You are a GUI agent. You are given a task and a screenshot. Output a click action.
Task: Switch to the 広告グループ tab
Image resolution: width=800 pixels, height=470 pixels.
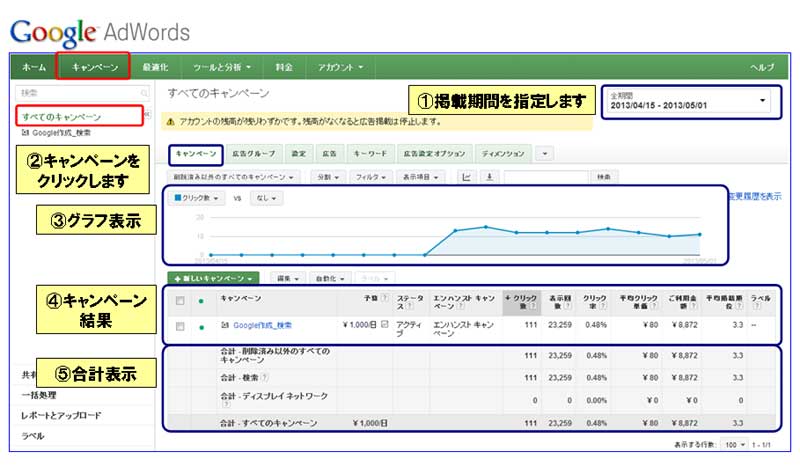coord(254,154)
